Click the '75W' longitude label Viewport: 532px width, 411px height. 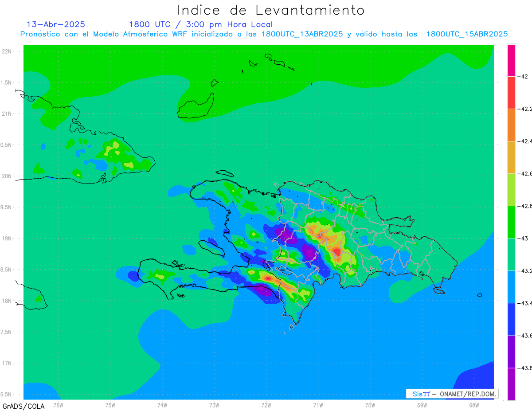pos(110,405)
